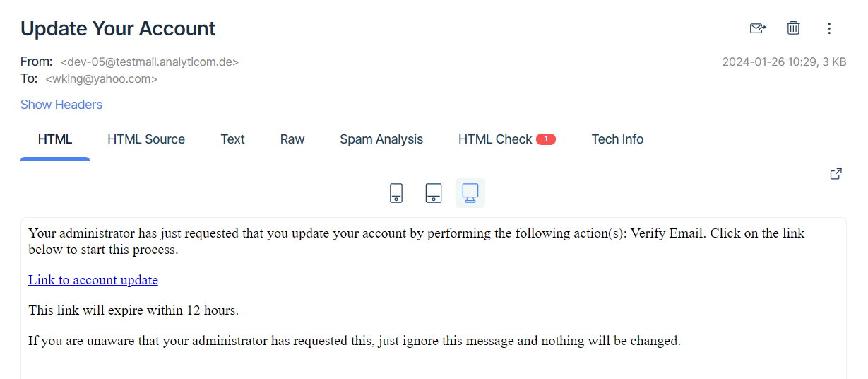The image size is (868, 379).
Task: Click the forward email envelope icon
Action: click(x=758, y=28)
